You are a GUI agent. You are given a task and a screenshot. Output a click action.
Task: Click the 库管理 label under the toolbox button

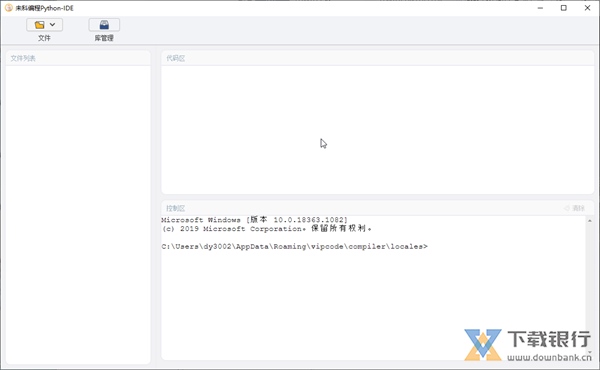click(104, 38)
